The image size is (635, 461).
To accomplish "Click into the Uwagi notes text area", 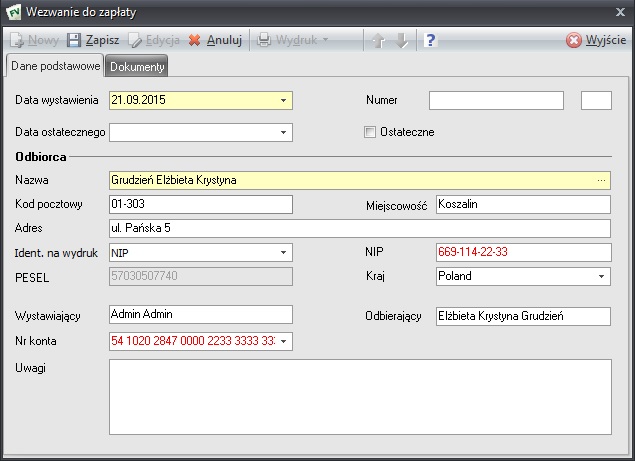I will [360, 397].
